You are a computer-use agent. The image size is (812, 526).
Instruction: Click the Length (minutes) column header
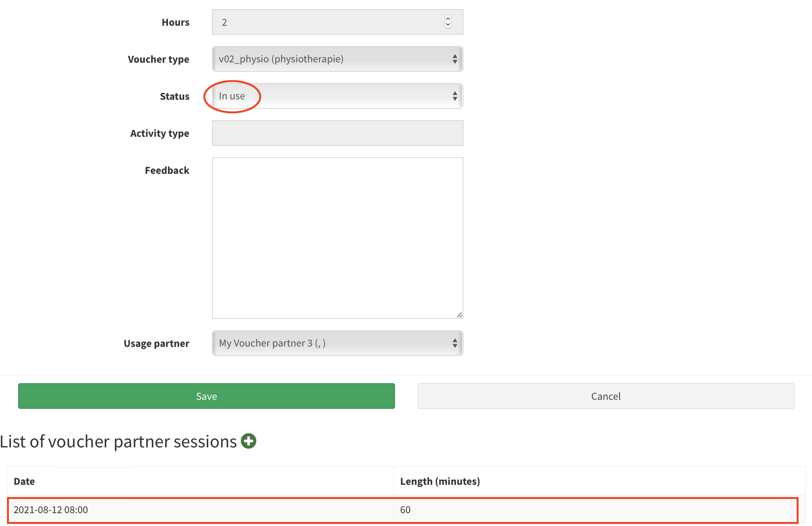tap(440, 481)
